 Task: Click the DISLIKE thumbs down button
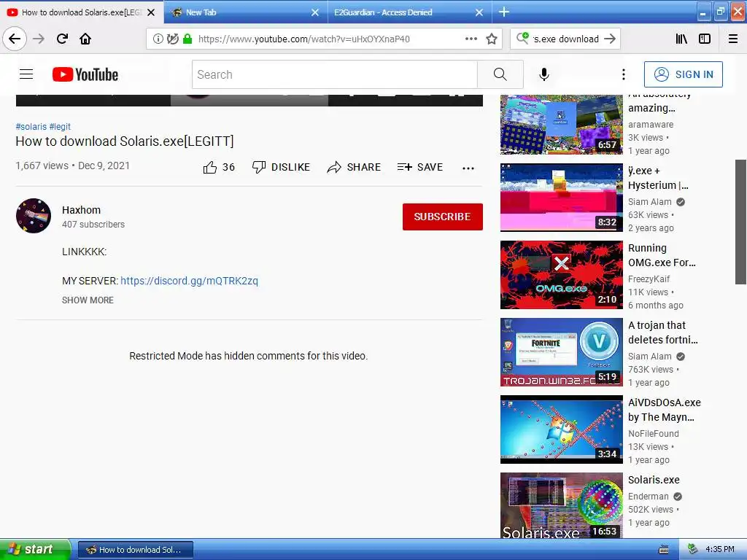pos(281,167)
